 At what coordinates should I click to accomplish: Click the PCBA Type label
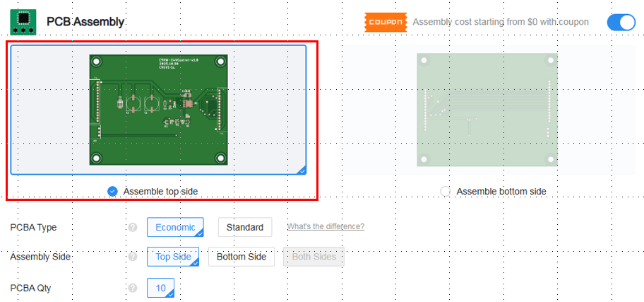[x=33, y=228]
